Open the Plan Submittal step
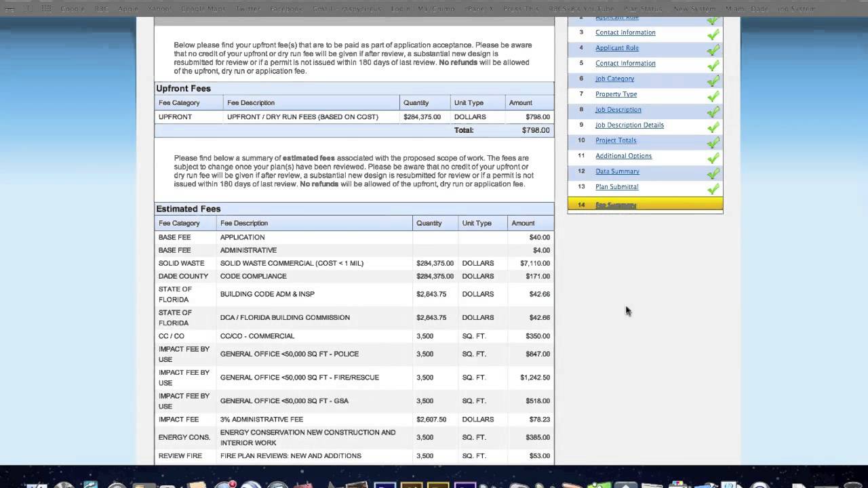Screen dimensions: 868x488 (616, 187)
